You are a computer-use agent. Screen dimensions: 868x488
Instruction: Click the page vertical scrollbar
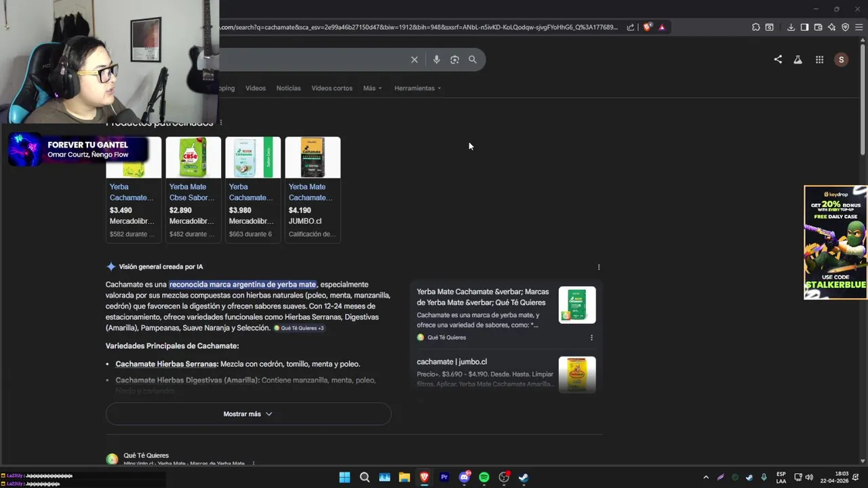tap(863, 98)
